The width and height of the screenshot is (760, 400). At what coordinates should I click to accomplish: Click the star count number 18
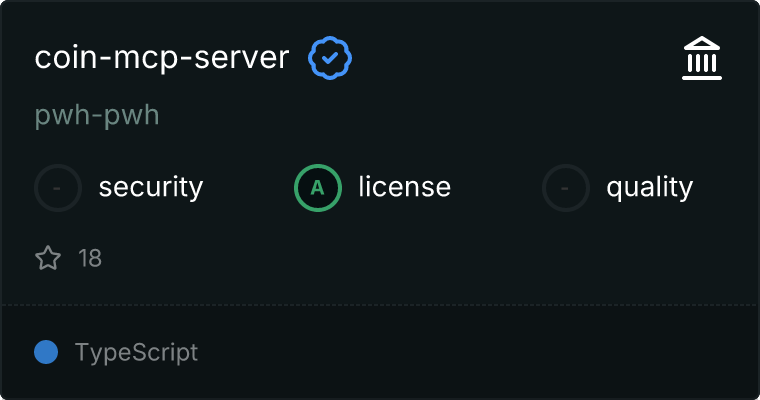90,259
